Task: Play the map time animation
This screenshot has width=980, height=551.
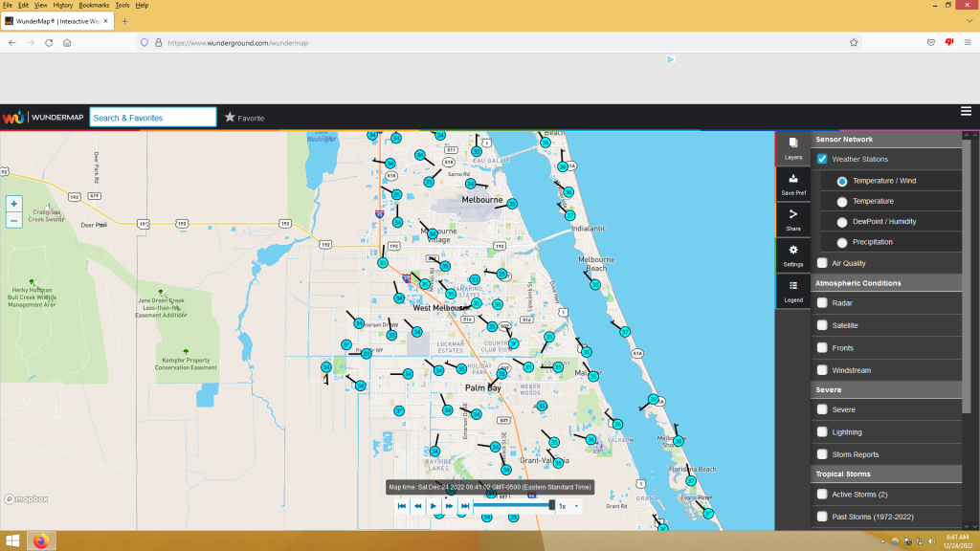Action: coord(434,506)
